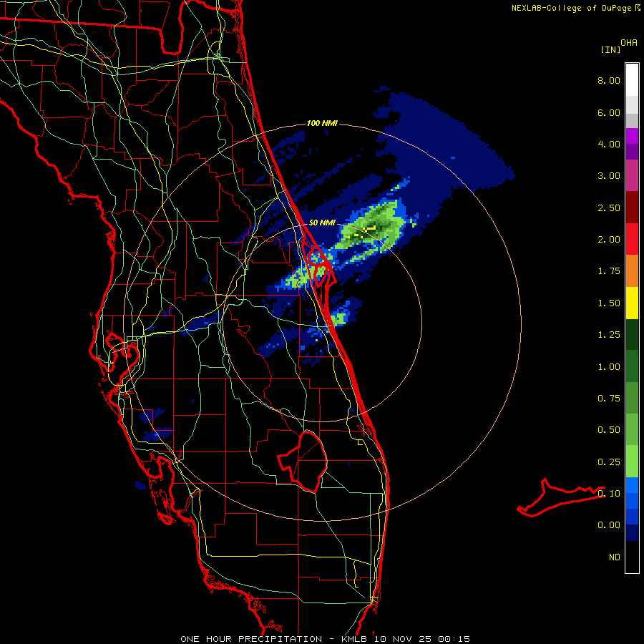Click the 2.00 legend value
Image resolution: width=644 pixels, height=644 pixels.
tap(609, 240)
